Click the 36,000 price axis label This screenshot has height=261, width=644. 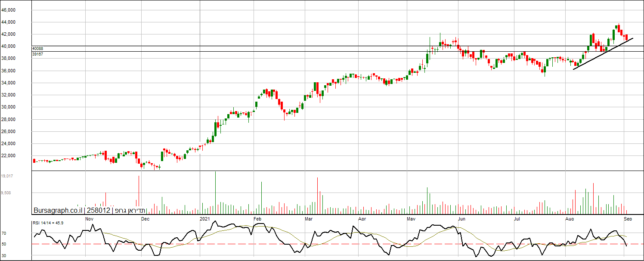pos(9,71)
